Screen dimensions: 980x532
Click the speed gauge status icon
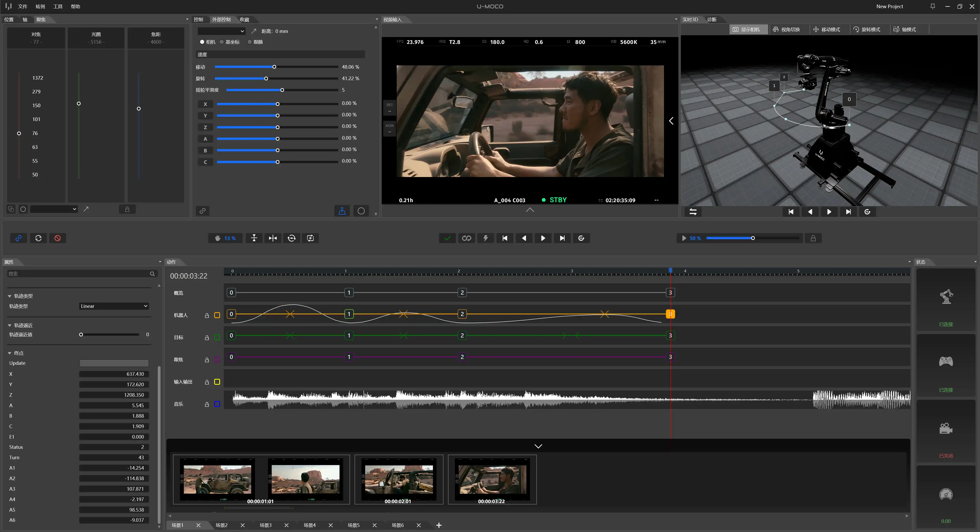pos(946,494)
